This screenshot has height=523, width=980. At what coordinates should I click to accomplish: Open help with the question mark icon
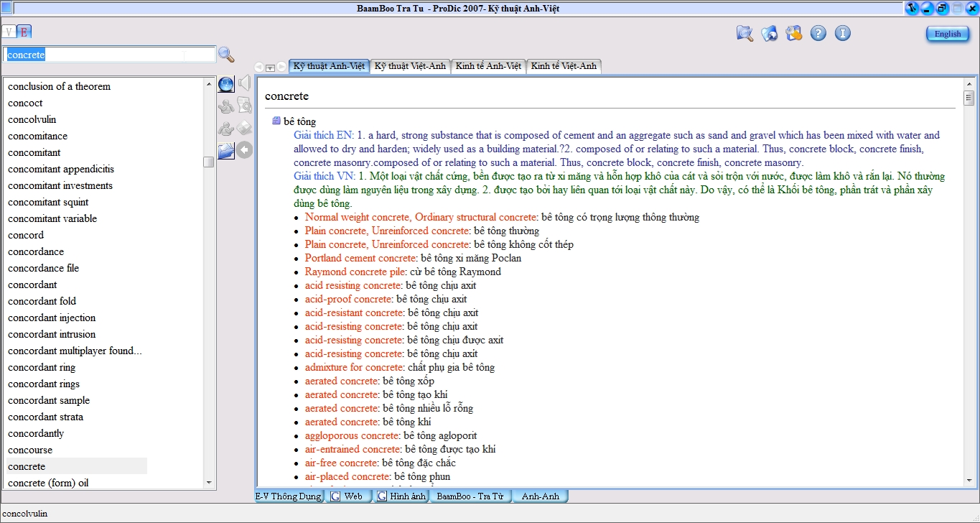pyautogui.click(x=818, y=33)
